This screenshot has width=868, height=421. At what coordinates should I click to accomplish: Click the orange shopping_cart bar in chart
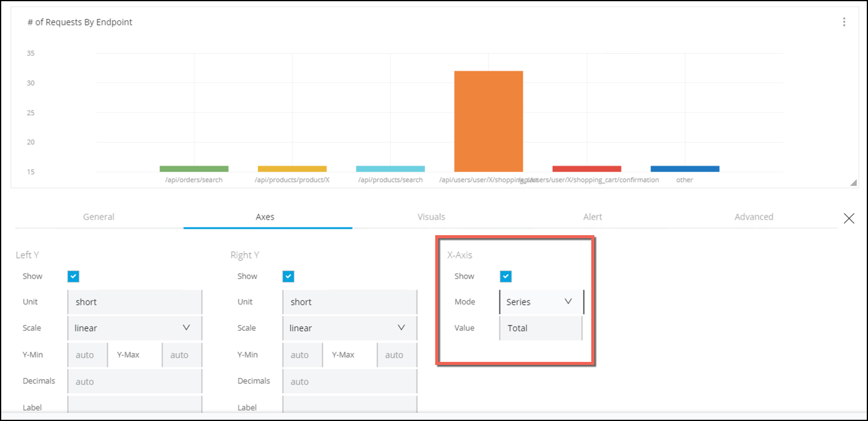(488, 121)
